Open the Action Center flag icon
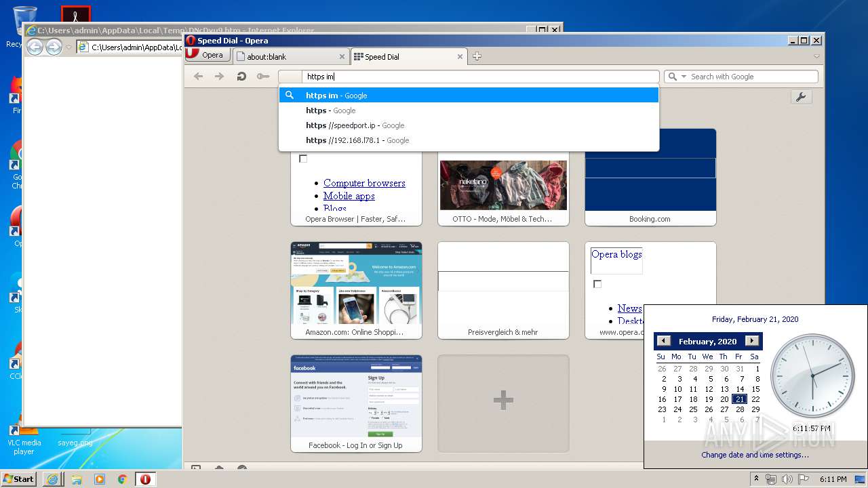This screenshot has width=868, height=488. point(802,479)
